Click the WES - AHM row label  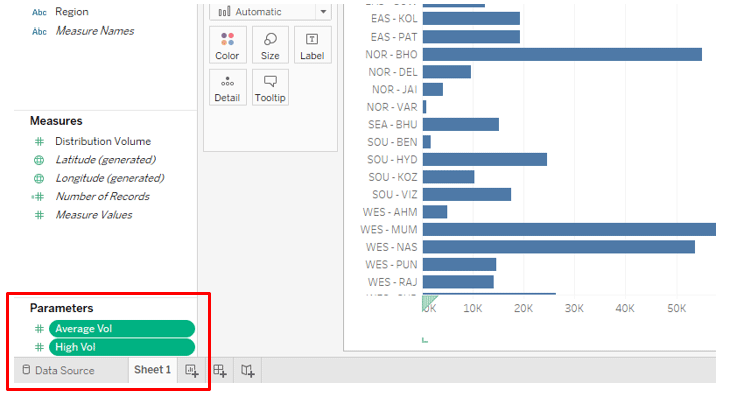(x=390, y=212)
